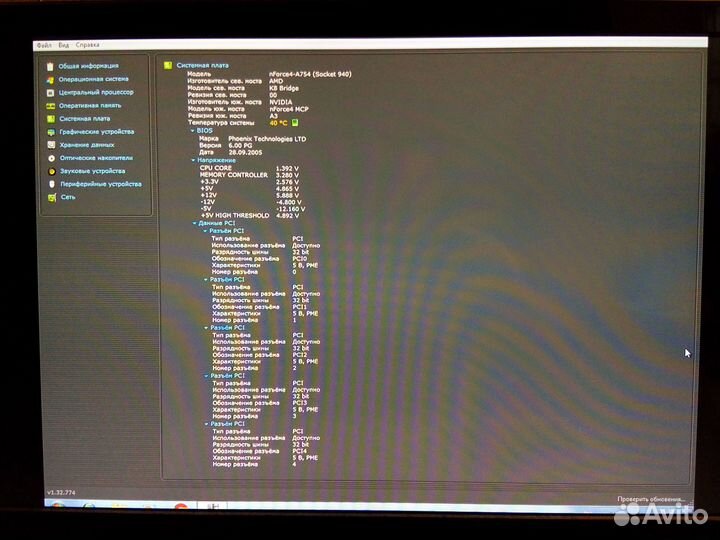Viewport: 720px width, 540px height.
Task: Collapse the Разъём PCI group containing PCI0
Action: click(206, 231)
